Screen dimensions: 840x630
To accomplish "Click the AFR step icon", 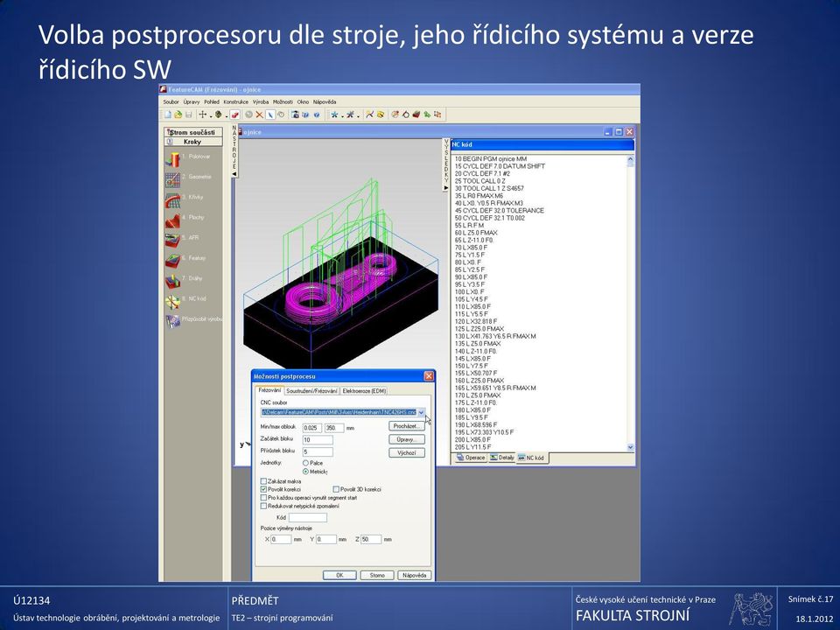I will click(x=172, y=241).
